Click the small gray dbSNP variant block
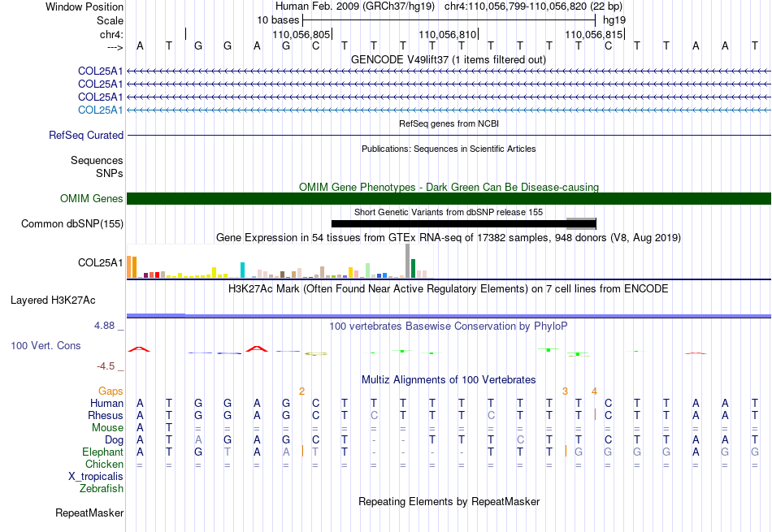The image size is (772, 532). point(581,224)
